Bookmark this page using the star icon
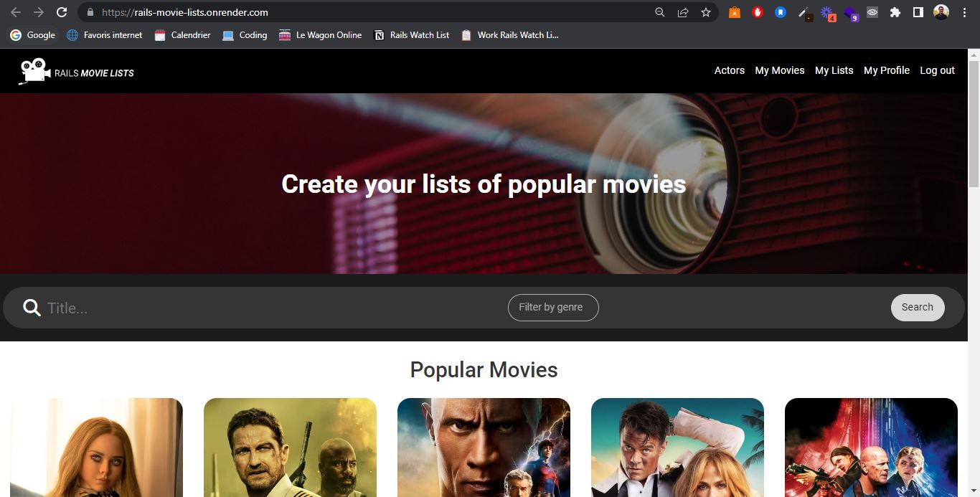The height and width of the screenshot is (497, 980). pyautogui.click(x=706, y=12)
